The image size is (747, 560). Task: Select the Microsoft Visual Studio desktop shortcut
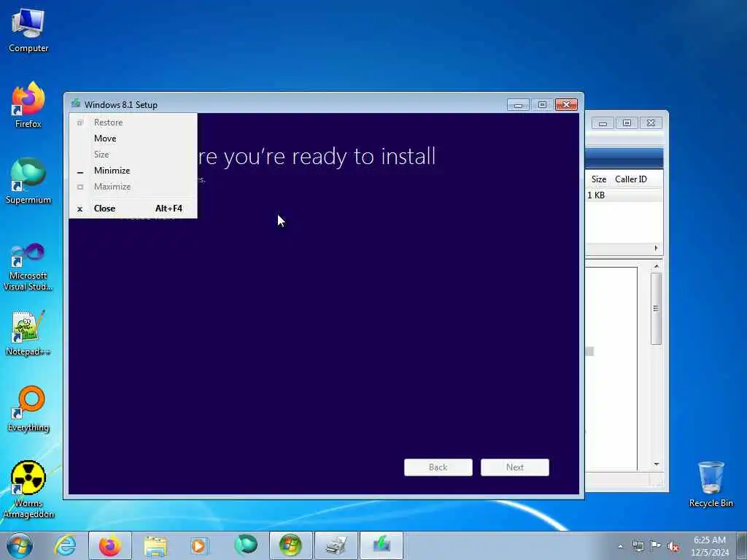click(28, 267)
